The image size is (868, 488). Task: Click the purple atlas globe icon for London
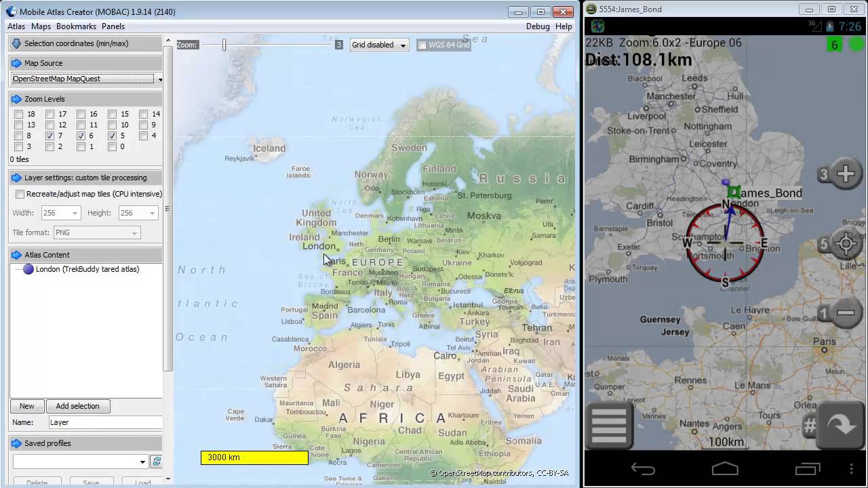tap(28, 269)
